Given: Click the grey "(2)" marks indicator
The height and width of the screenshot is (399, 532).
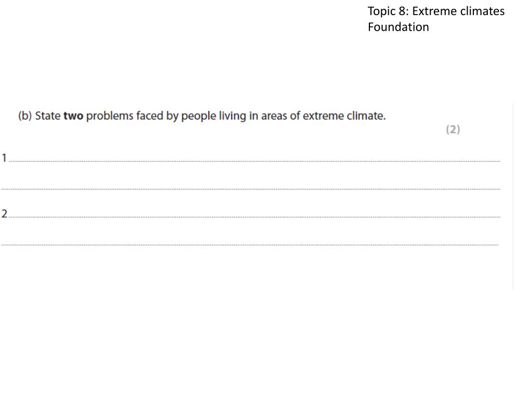Looking at the screenshot, I should pyautogui.click(x=453, y=129).
